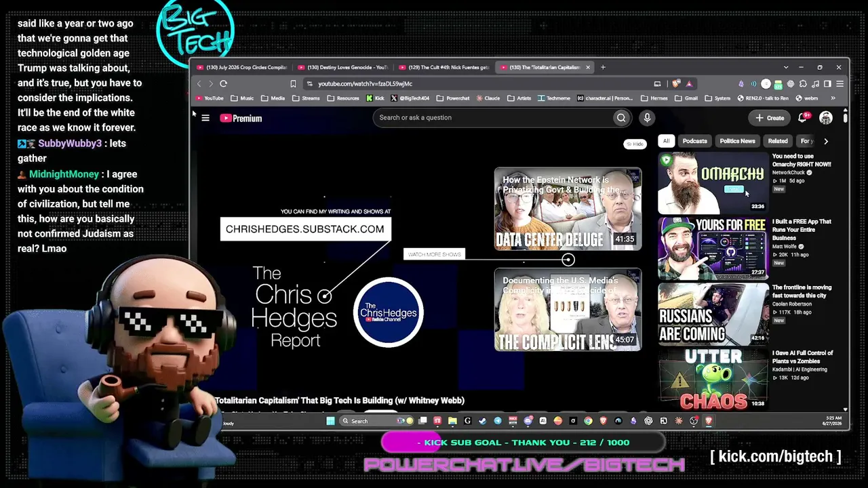Open the Claude bookmark
Screen dimensions: 868x488
pos(488,98)
